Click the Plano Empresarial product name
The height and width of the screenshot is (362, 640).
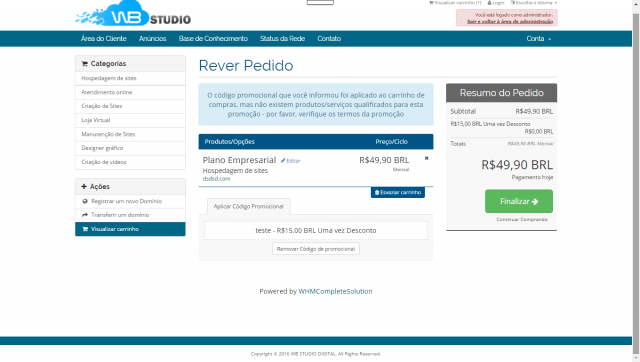click(239, 160)
